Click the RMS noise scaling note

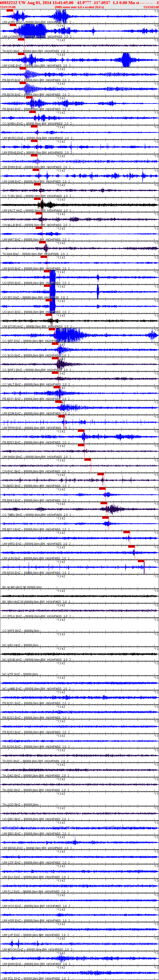point(79,7)
